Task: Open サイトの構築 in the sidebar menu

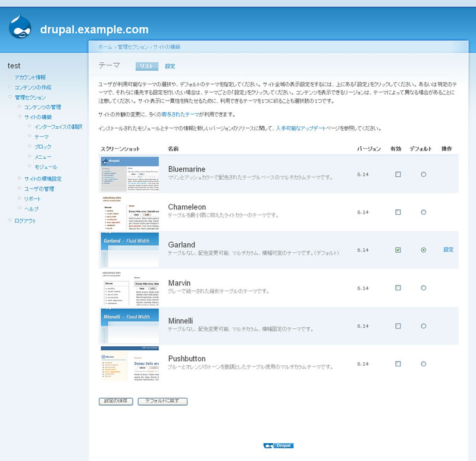Action: pyautogui.click(x=38, y=117)
